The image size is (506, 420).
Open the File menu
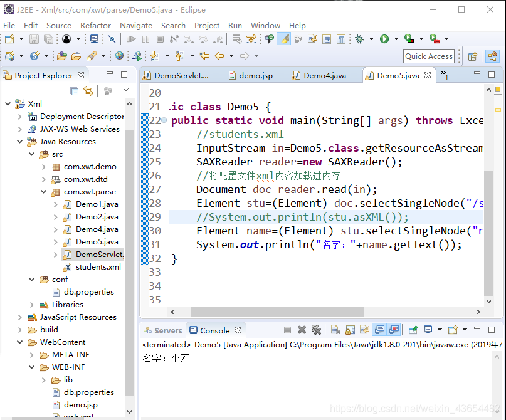[9, 26]
